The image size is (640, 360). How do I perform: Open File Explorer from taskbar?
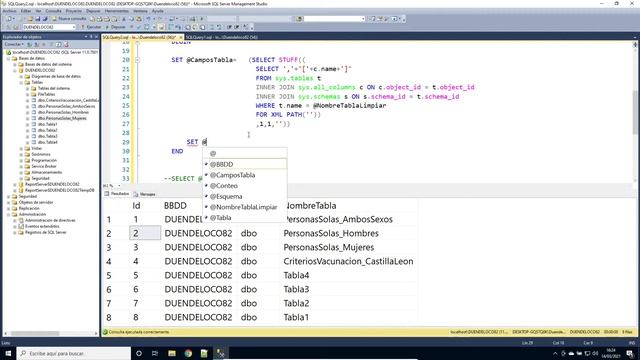[x=172, y=353]
